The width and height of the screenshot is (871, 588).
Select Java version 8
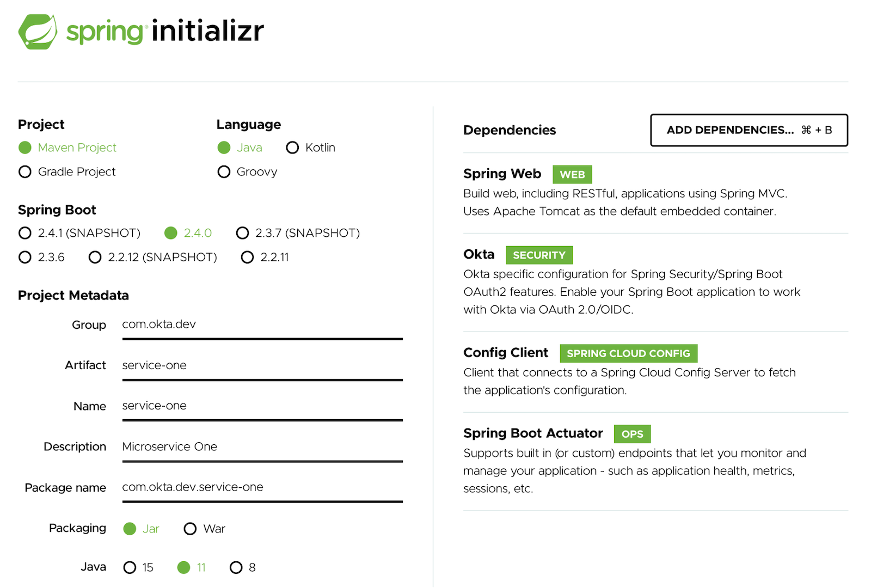[x=236, y=568]
